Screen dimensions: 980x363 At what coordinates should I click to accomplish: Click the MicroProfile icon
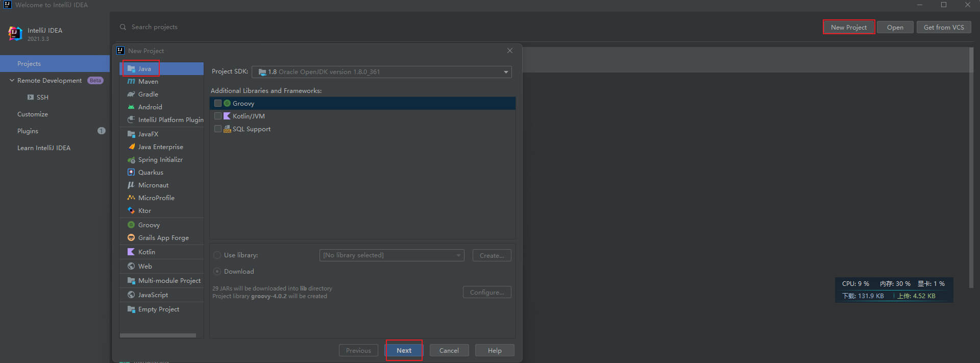(x=131, y=198)
